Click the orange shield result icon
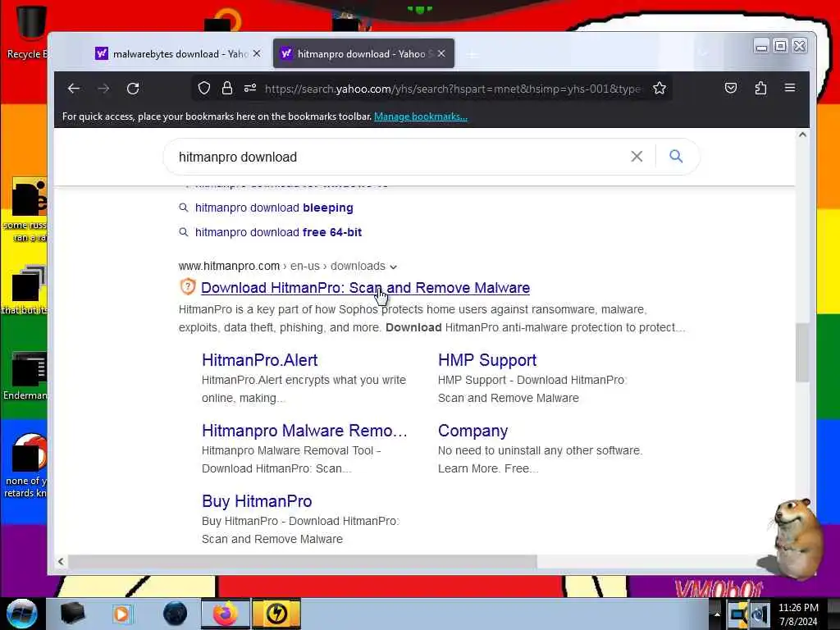840x630 pixels. coord(188,286)
